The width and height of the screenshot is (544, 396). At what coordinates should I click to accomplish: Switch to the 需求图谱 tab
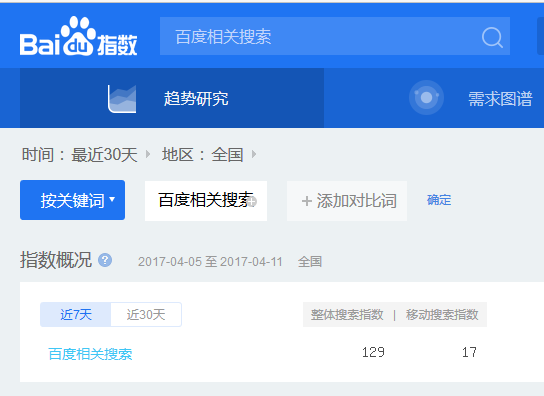coord(500,99)
